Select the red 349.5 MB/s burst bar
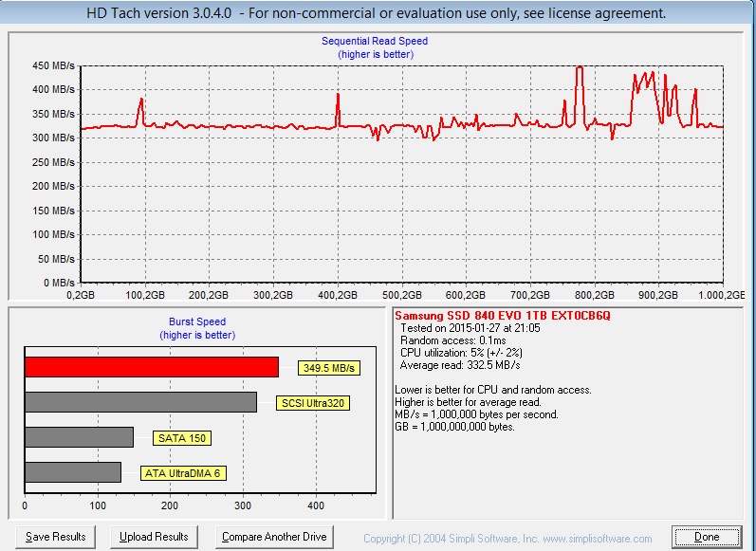 tap(152, 367)
